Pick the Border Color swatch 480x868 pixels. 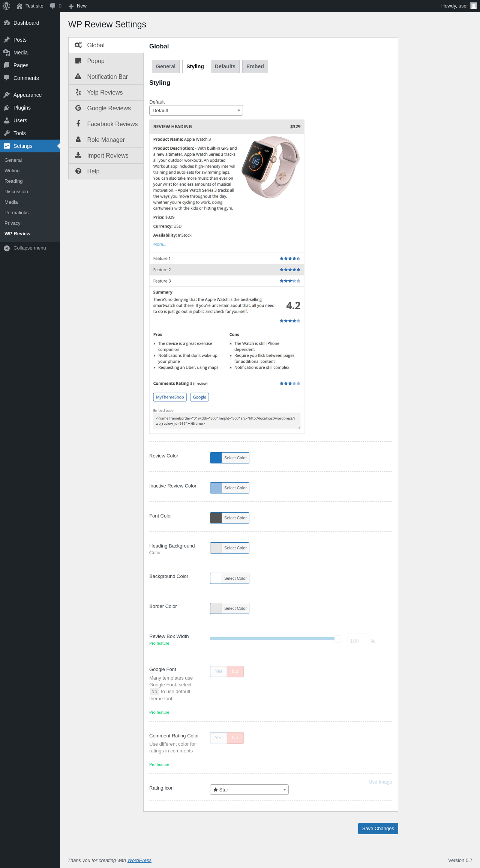coord(216,608)
